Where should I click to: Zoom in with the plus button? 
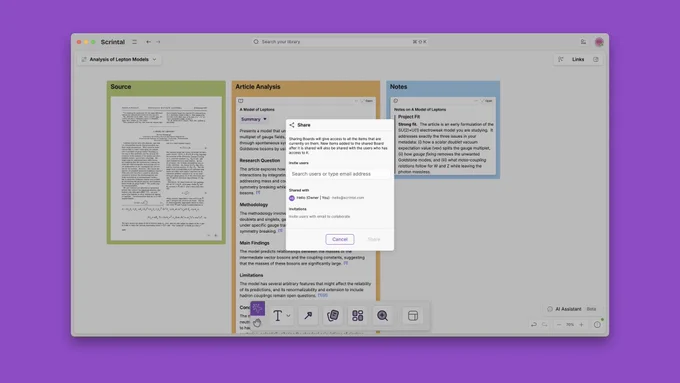click(x=581, y=324)
